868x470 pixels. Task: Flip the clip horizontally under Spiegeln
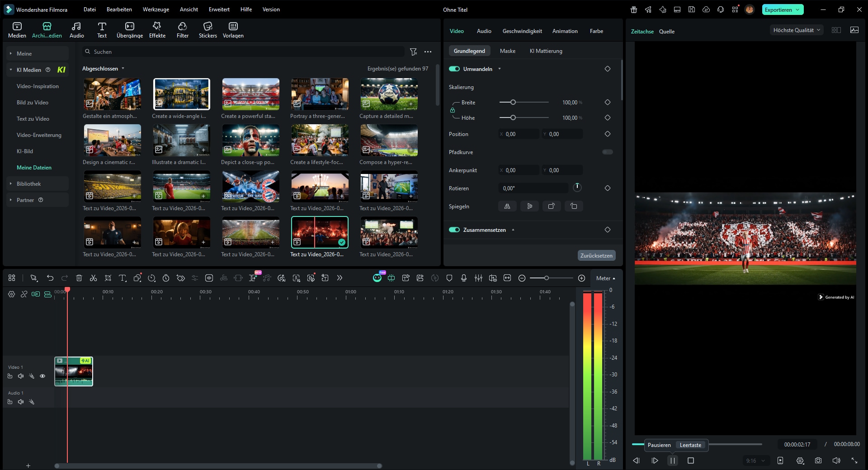(507, 206)
